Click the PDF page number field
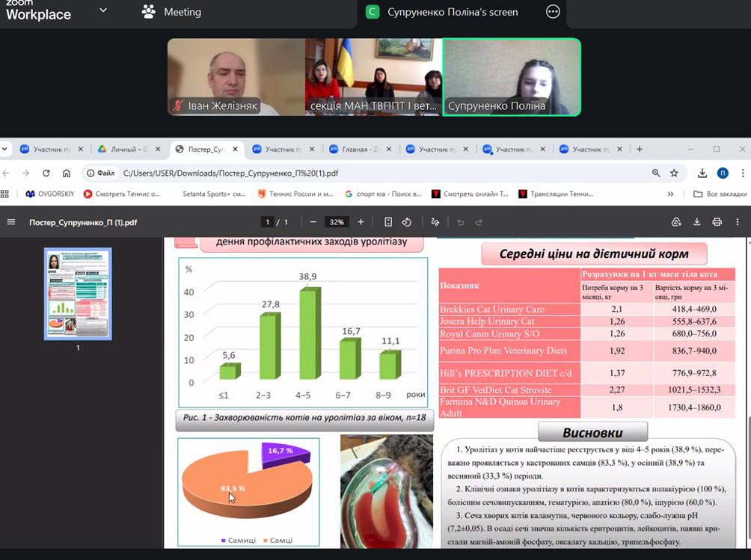 (x=266, y=222)
